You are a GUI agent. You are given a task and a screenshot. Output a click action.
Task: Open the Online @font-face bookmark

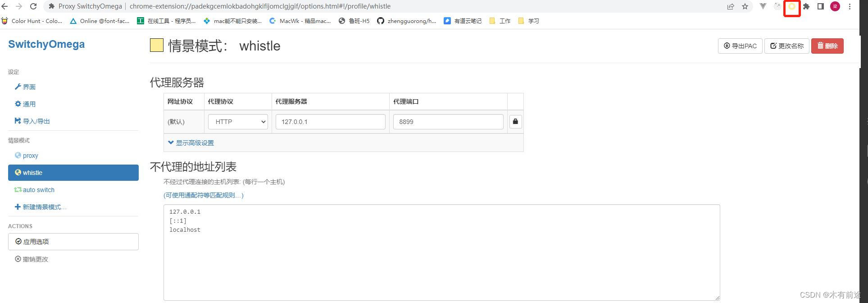(100, 21)
